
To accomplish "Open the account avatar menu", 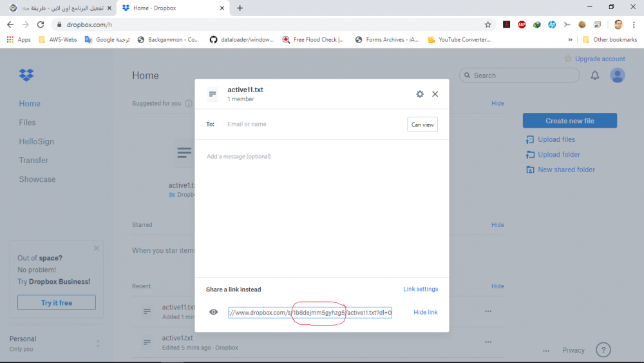I will tap(618, 75).
